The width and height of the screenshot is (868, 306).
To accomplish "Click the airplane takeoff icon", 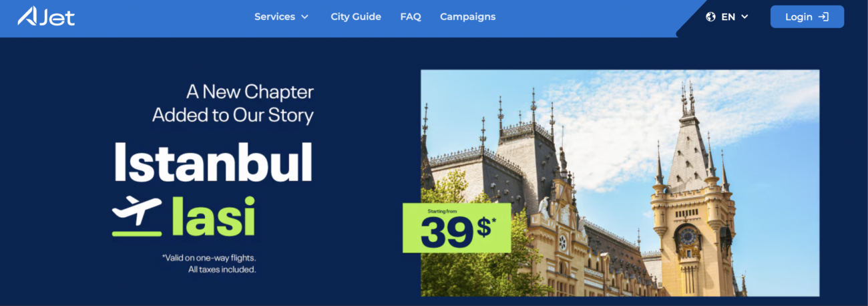I will [x=137, y=216].
